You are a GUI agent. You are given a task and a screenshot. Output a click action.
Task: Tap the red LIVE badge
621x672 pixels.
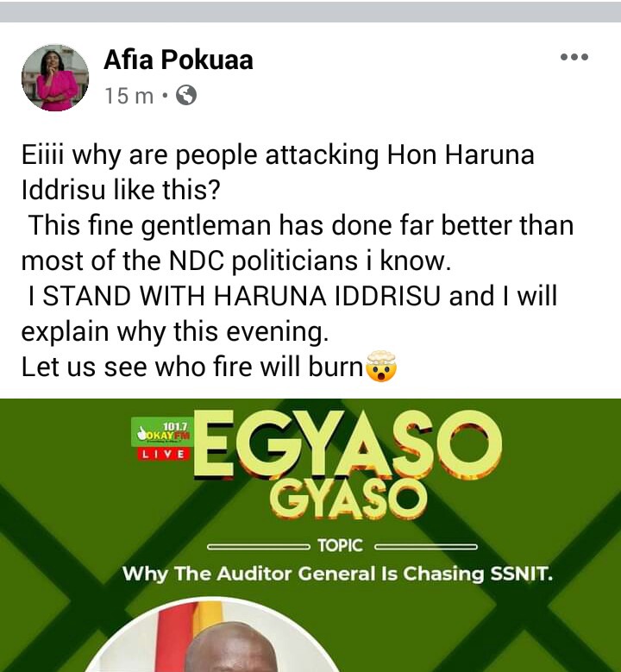point(164,454)
